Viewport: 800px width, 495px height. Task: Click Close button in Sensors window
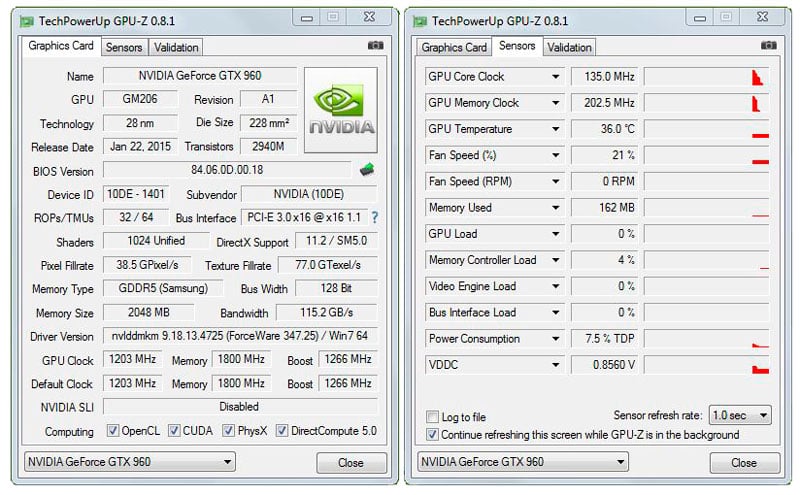(744, 463)
